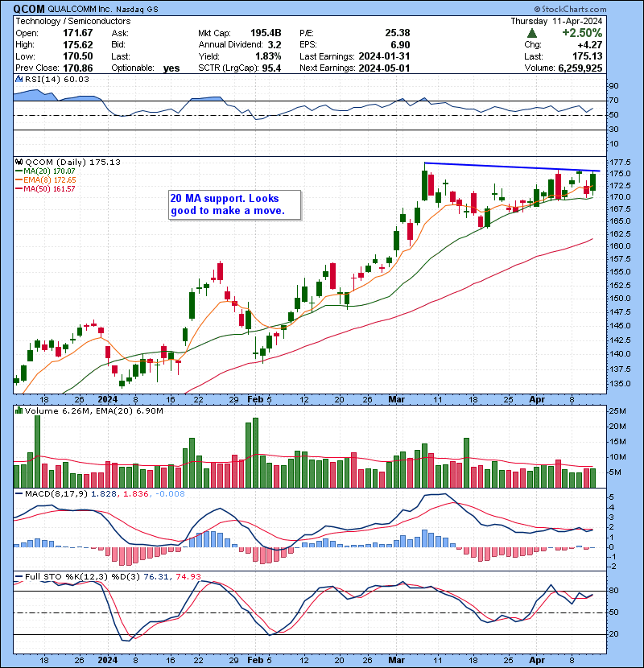Click the SCTR (LrgCap) value 95.4
This screenshot has width=644, height=668.
click(271, 68)
